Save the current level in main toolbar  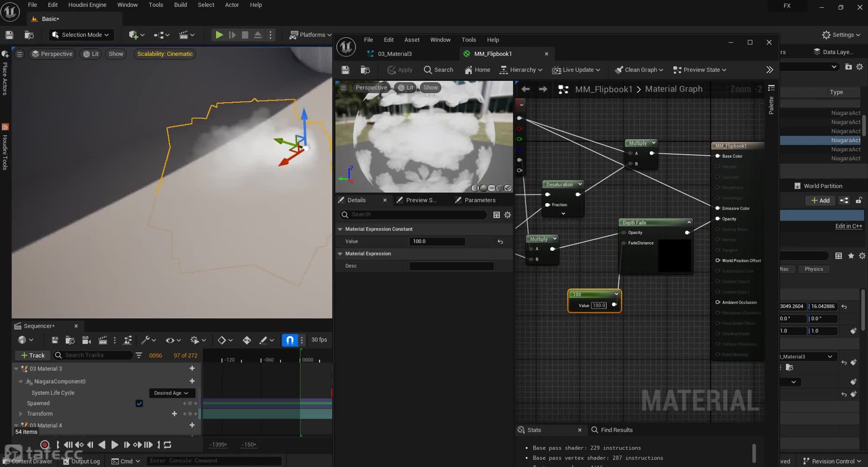click(x=9, y=35)
